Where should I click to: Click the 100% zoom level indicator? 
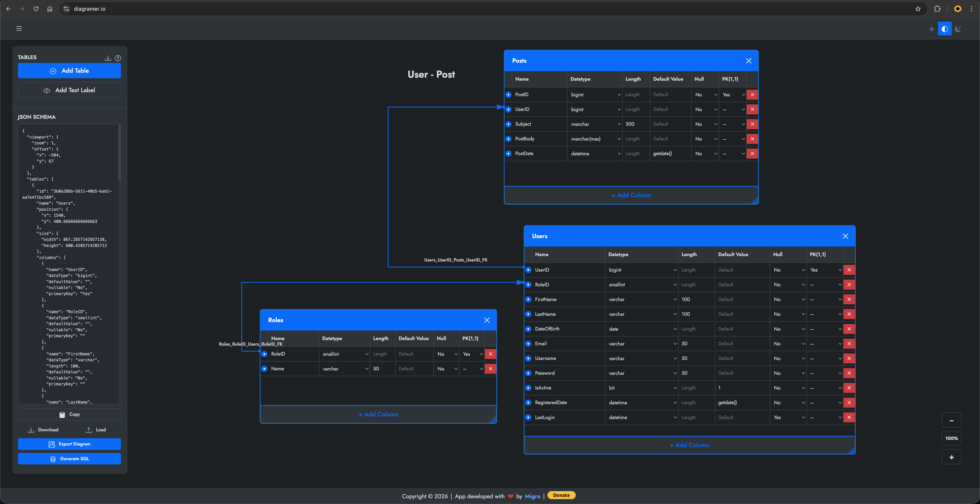pos(951,438)
